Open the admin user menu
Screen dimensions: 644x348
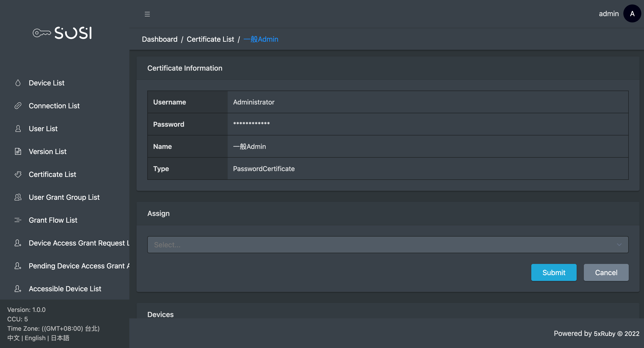[x=609, y=14]
